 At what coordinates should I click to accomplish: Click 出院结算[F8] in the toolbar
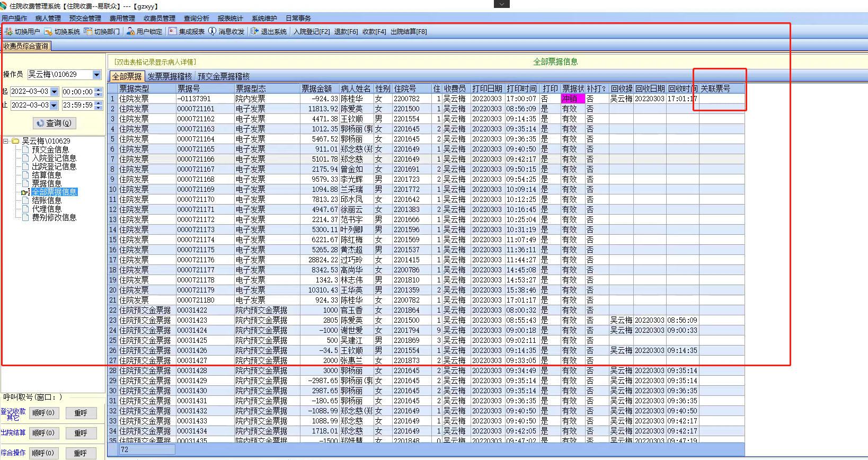409,32
